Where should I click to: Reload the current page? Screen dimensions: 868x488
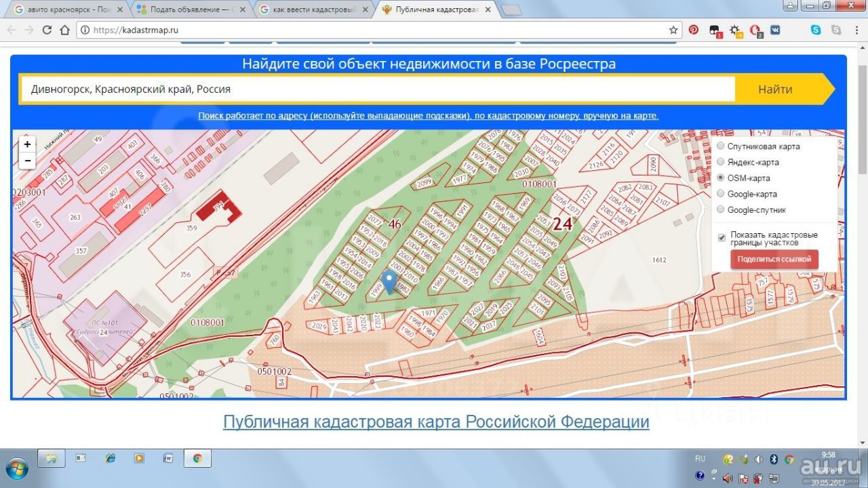[47, 30]
